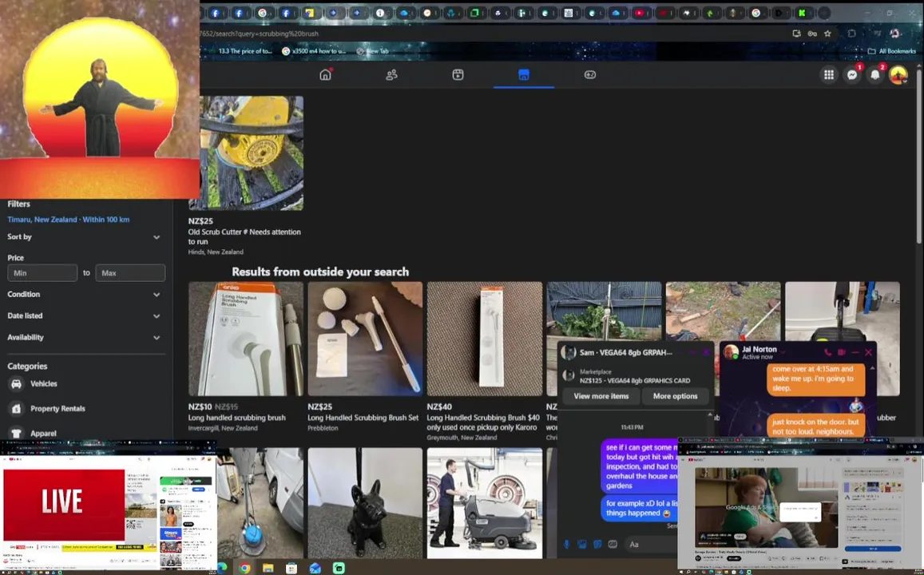Click 'Results from outside your search' heading

[x=320, y=272]
